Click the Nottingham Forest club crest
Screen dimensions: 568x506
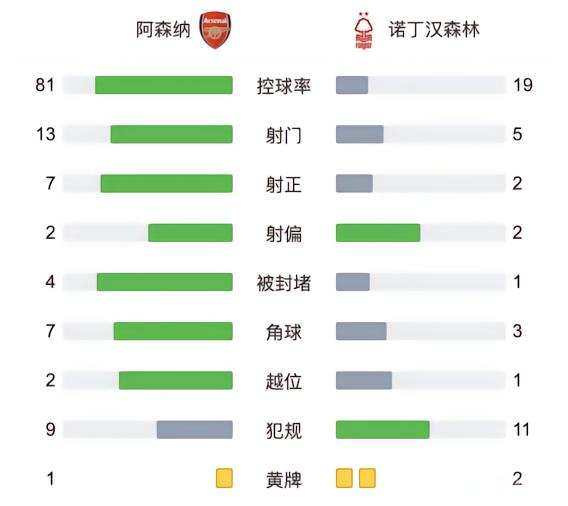click(x=363, y=31)
